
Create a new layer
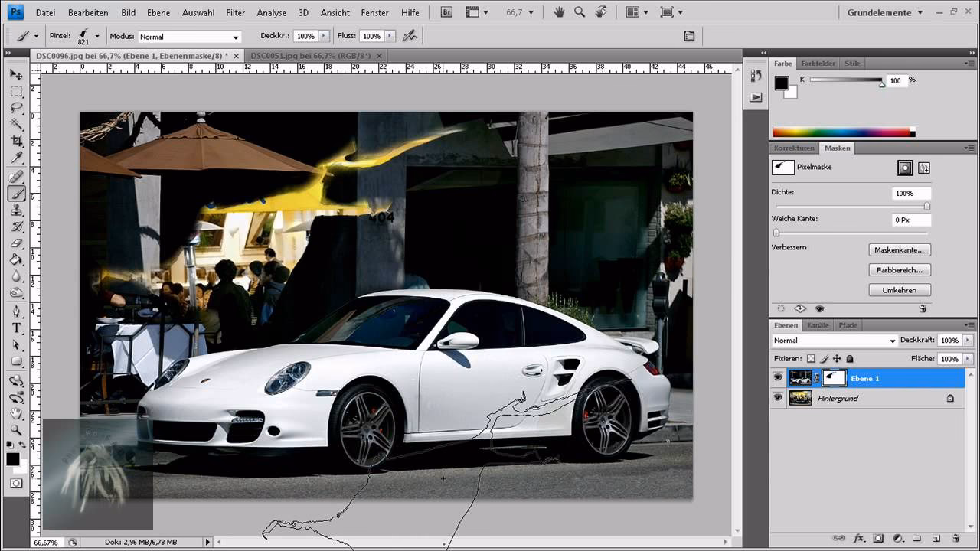point(936,538)
